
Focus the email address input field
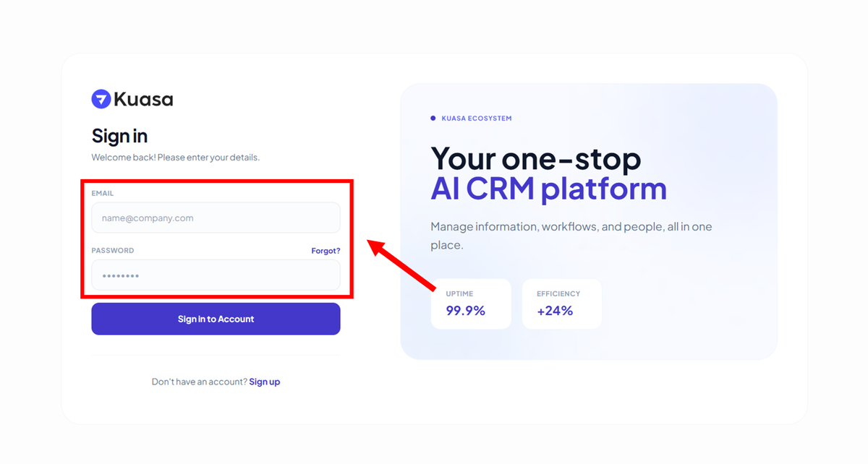click(x=216, y=218)
